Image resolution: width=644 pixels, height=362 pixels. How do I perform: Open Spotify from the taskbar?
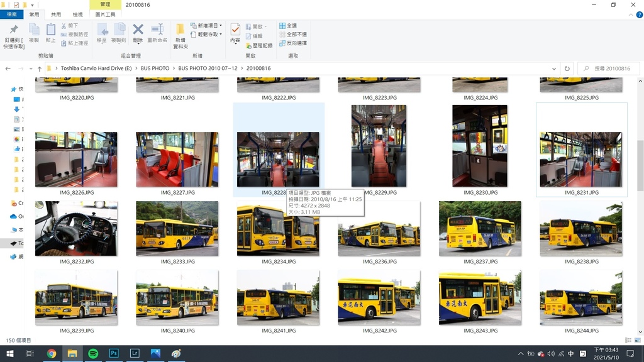(x=93, y=354)
